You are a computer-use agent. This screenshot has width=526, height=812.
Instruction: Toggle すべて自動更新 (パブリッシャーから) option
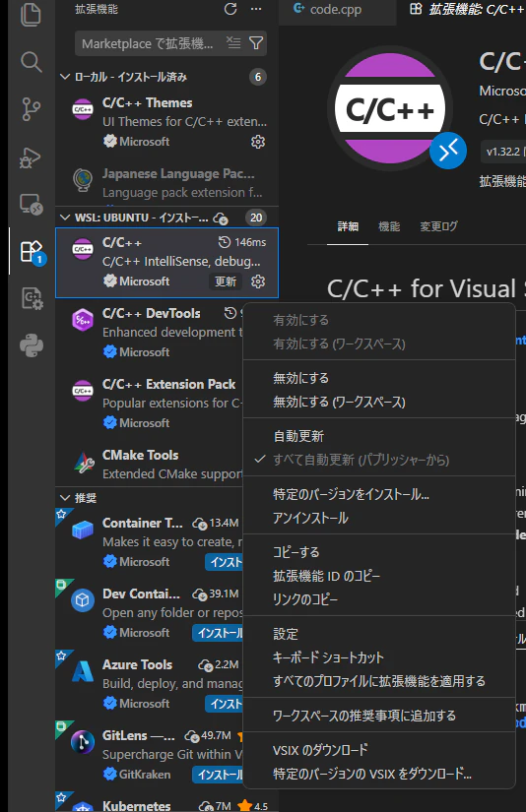pos(379,460)
